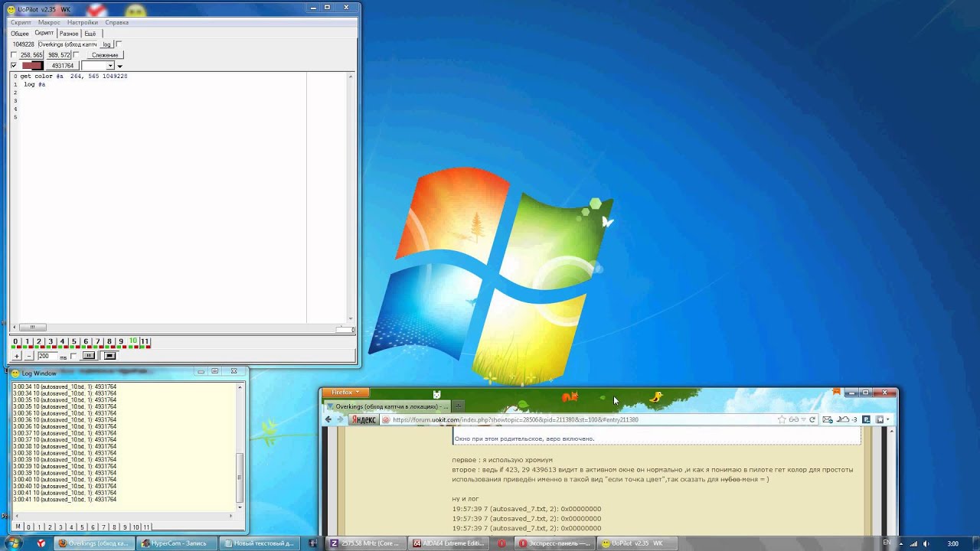
Task: Select the M tab in Log Window
Action: (x=18, y=527)
